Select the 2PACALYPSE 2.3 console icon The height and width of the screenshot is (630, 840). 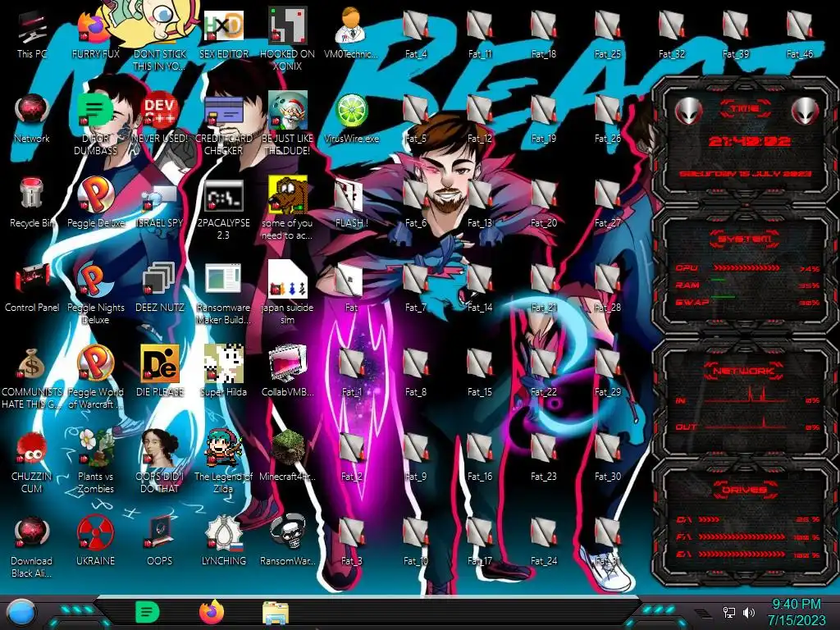223,209
